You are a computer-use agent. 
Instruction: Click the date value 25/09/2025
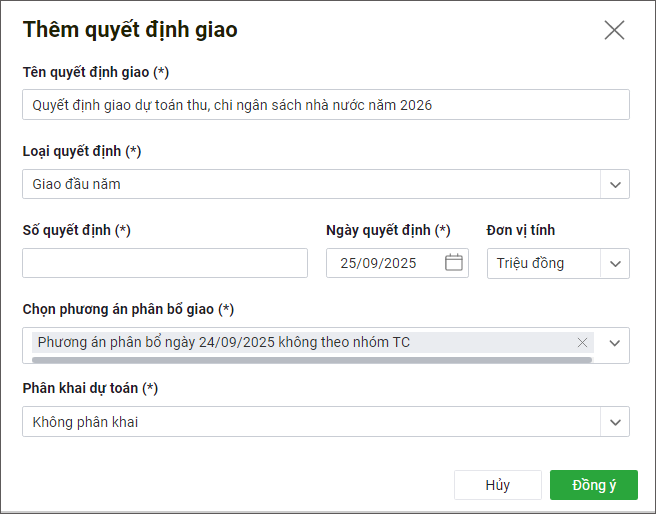(378, 263)
